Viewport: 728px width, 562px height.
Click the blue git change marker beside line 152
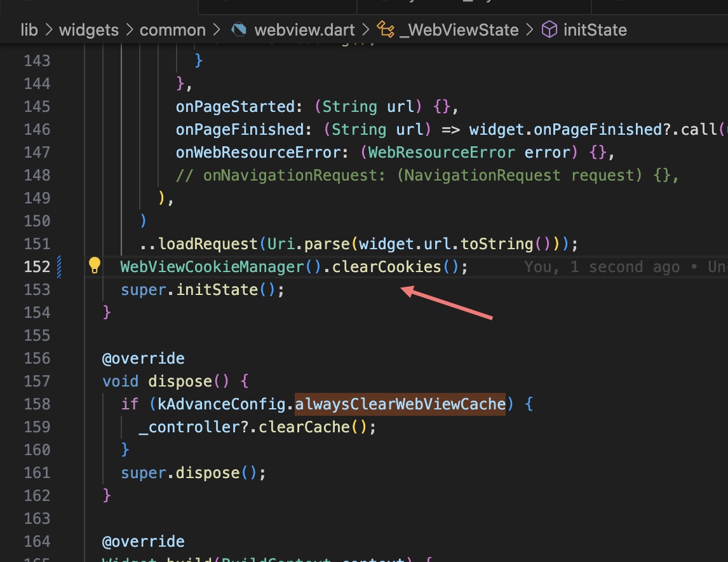[x=59, y=266]
